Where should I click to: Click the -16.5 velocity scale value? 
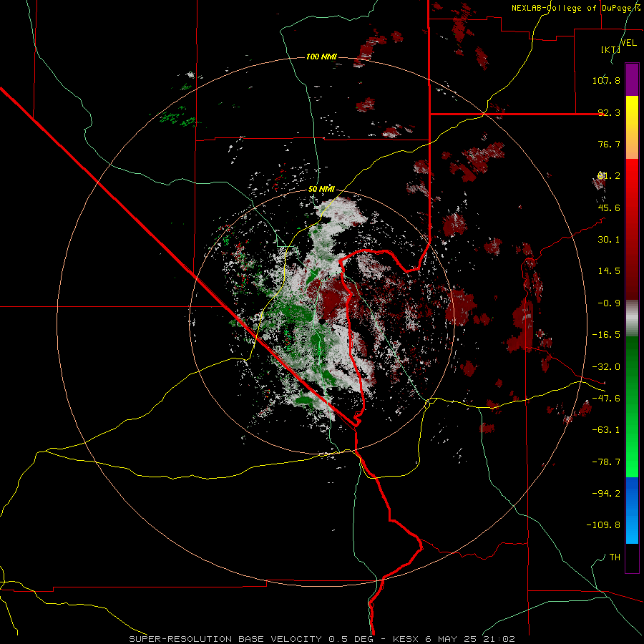pos(606,335)
